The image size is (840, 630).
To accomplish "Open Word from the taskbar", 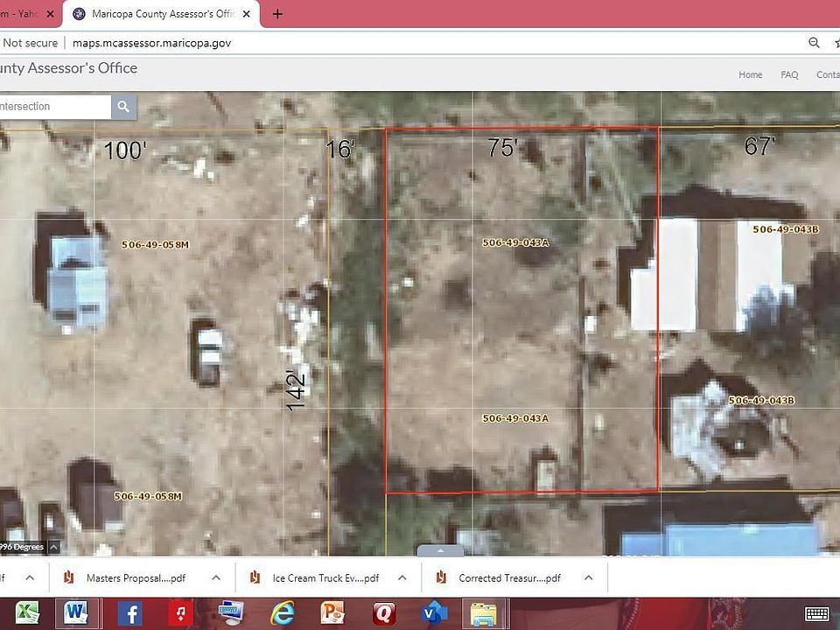I will [x=76, y=612].
